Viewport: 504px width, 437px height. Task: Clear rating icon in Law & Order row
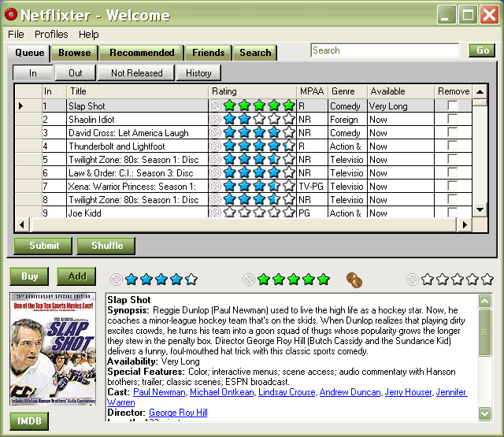point(215,173)
